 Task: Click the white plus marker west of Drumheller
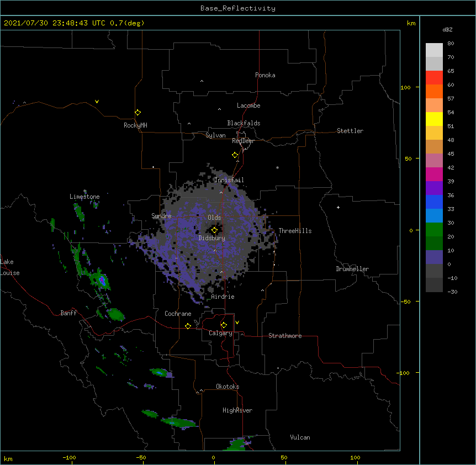(338, 207)
